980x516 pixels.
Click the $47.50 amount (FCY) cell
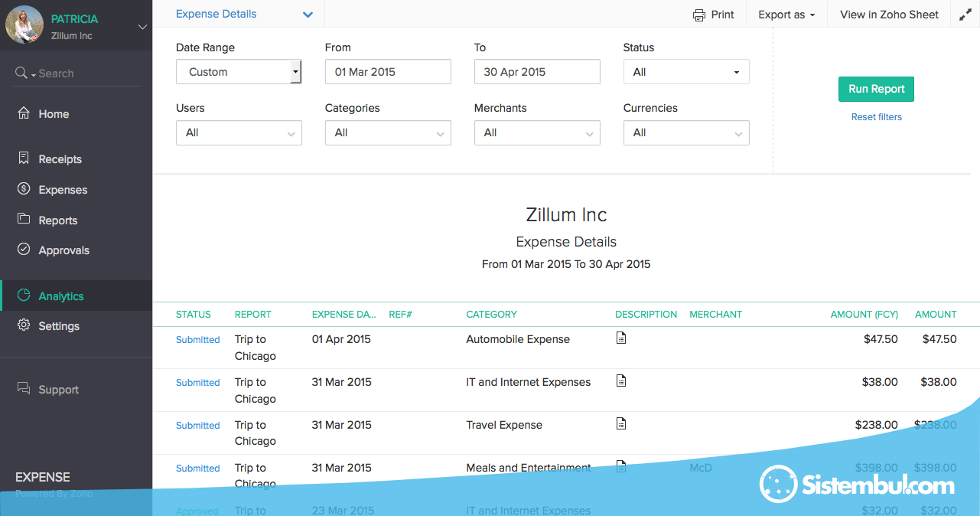click(x=881, y=339)
